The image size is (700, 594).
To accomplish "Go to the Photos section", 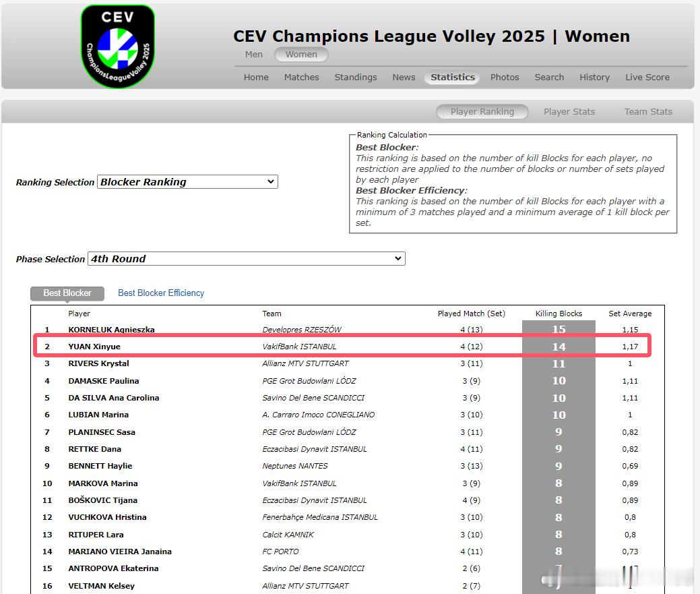I will 505,78.
